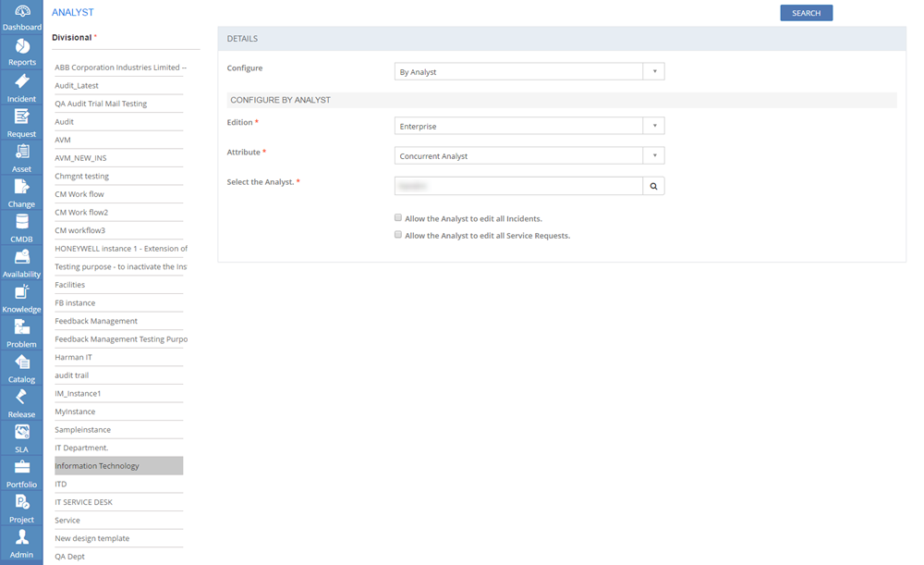Click the Select the Analyst input field
The width and height of the screenshot is (924, 565).
pos(518,186)
